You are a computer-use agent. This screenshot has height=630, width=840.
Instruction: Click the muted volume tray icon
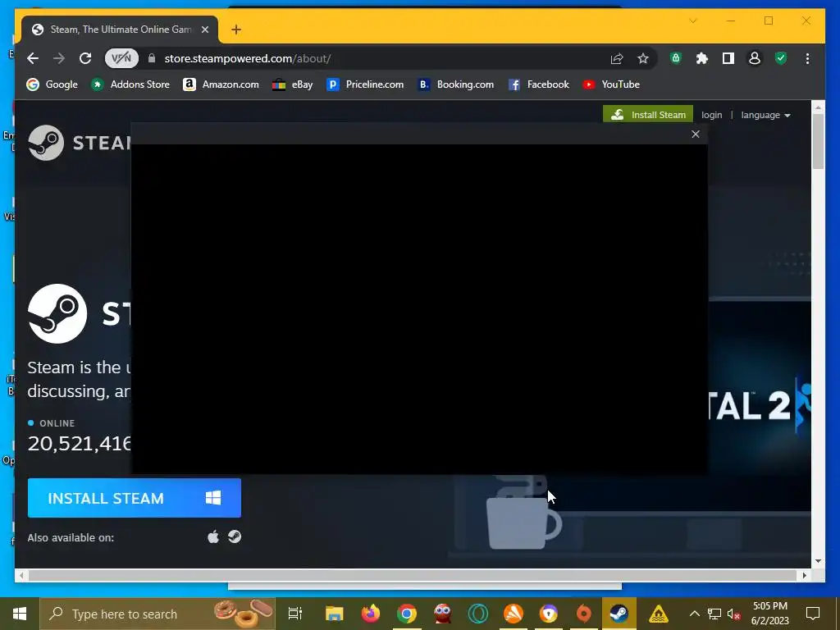click(x=734, y=614)
